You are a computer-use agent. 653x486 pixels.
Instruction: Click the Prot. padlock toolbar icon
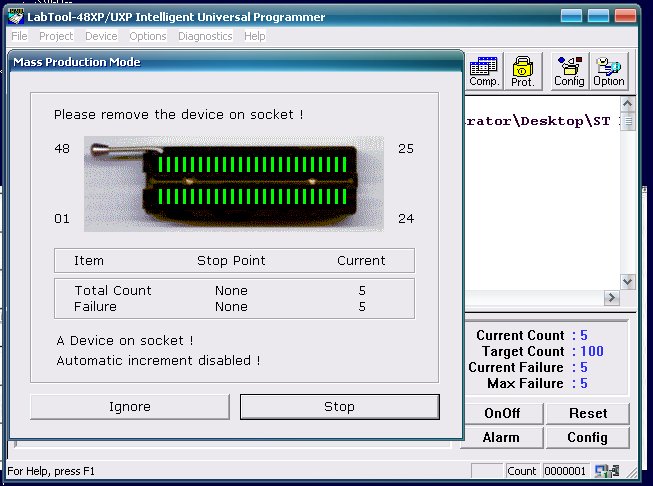click(x=523, y=71)
